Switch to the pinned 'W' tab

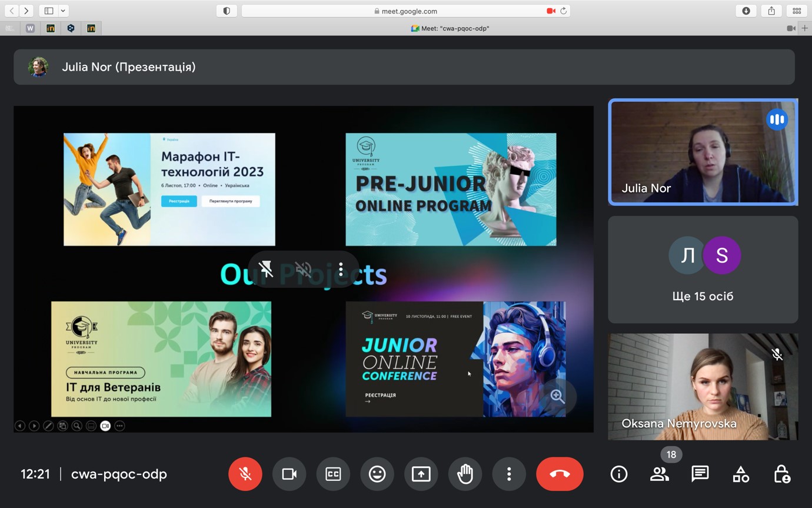point(31,28)
